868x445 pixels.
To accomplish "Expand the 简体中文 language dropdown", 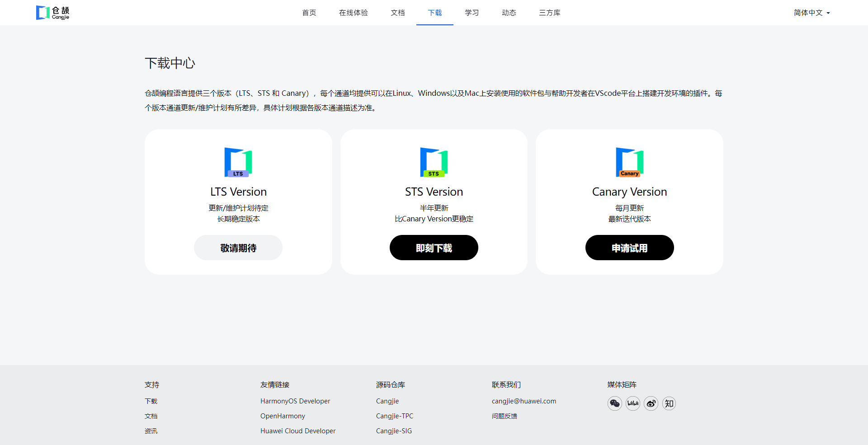I will 811,13.
